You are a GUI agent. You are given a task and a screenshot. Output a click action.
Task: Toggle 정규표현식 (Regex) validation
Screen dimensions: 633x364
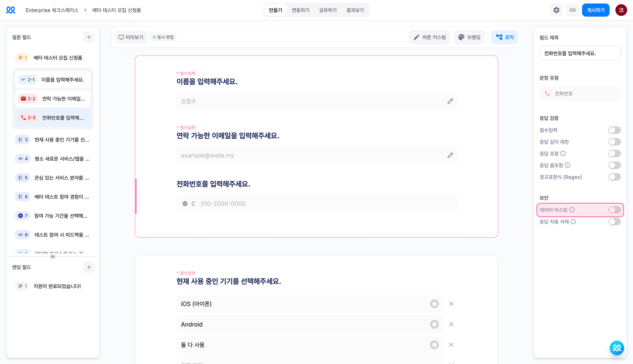tap(614, 177)
